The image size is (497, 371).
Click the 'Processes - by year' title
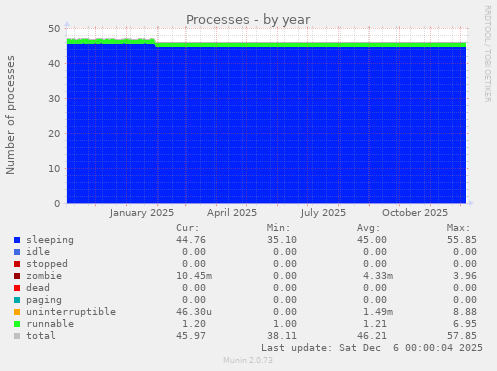click(248, 20)
